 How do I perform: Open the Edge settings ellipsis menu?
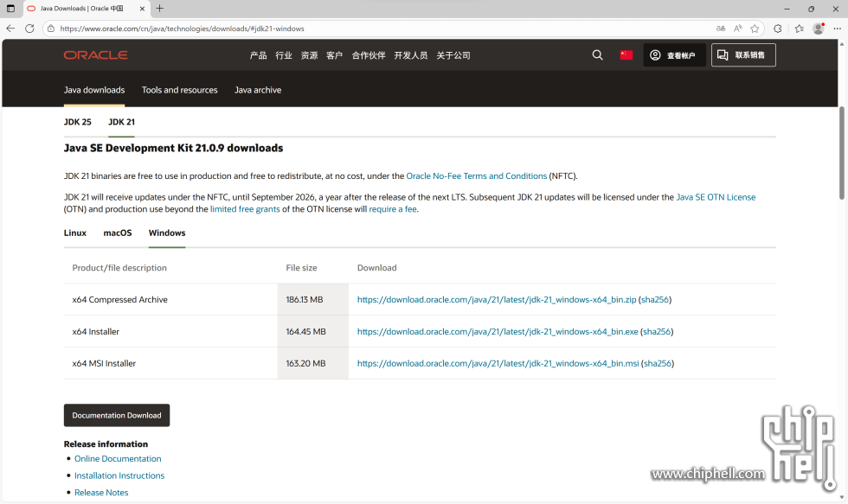(x=836, y=29)
